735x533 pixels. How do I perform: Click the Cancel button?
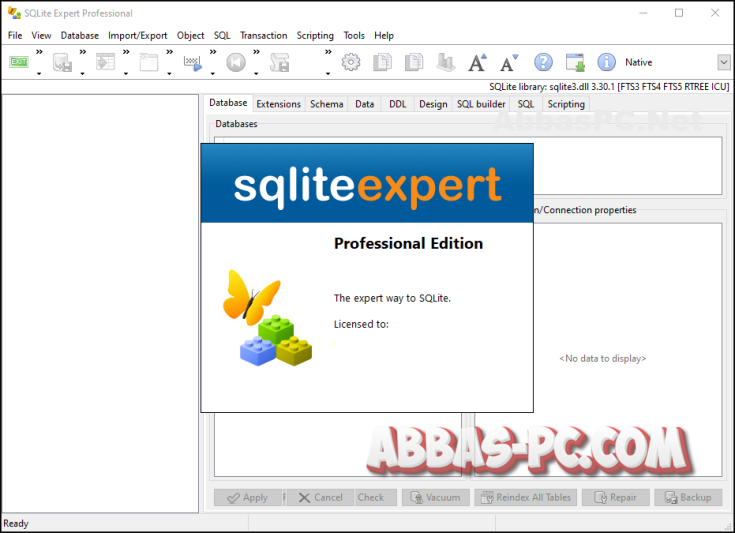[x=320, y=497]
